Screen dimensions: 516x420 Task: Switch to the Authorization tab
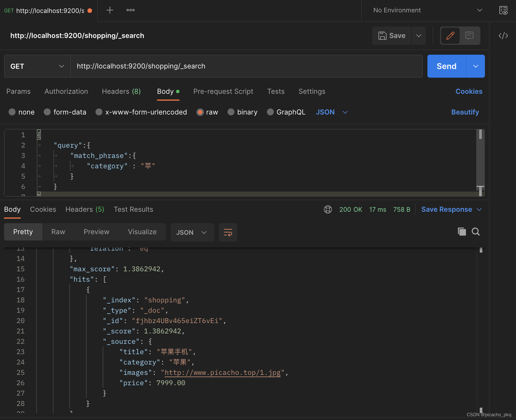point(66,91)
